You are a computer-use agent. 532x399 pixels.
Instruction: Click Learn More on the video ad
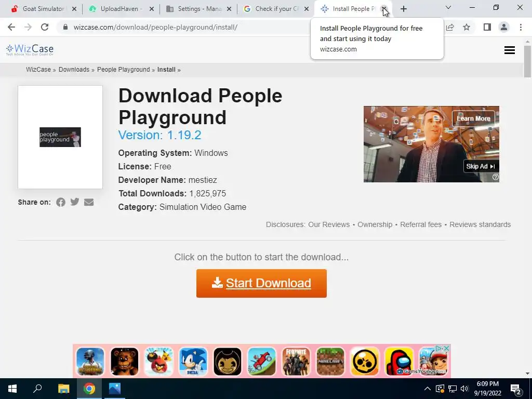[473, 118]
